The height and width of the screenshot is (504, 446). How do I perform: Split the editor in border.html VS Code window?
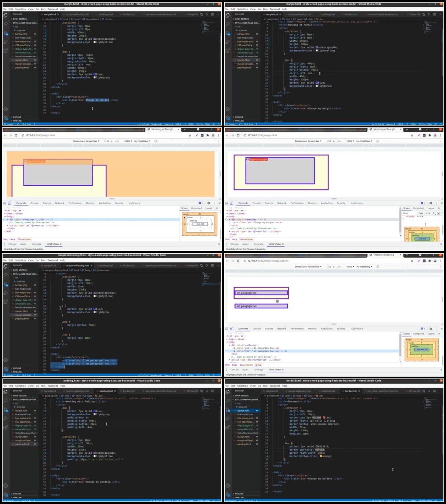(435, 391)
